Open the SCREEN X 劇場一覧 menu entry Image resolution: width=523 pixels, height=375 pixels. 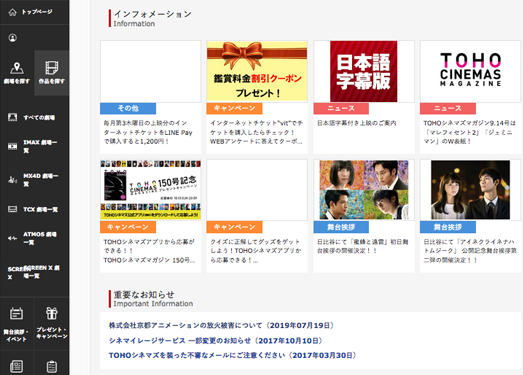pyautogui.click(x=42, y=272)
